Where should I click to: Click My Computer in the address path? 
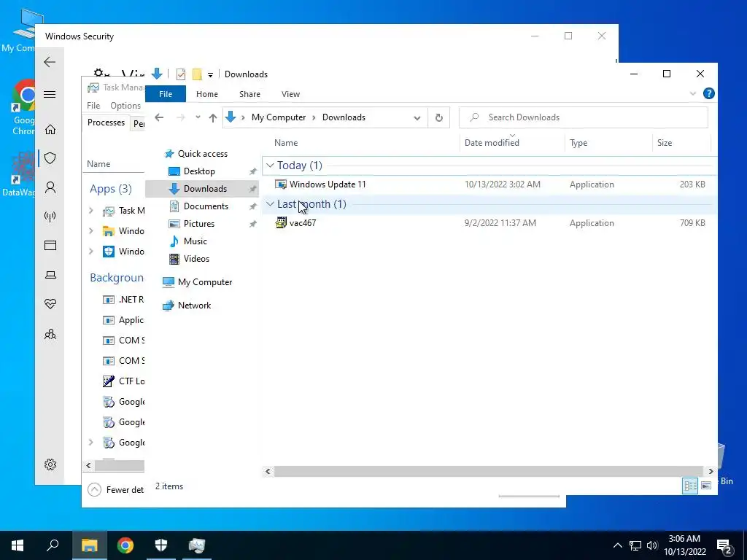tap(279, 117)
